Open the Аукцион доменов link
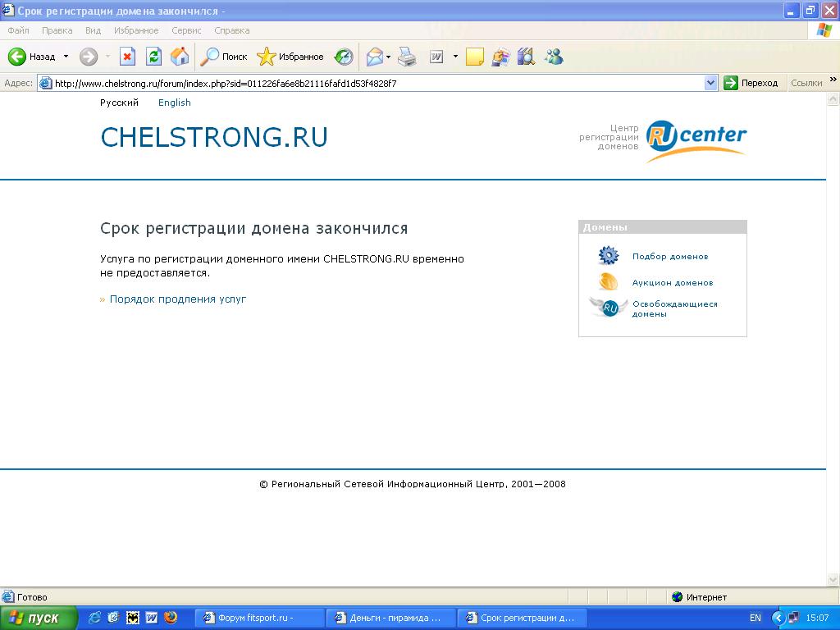 672,282
